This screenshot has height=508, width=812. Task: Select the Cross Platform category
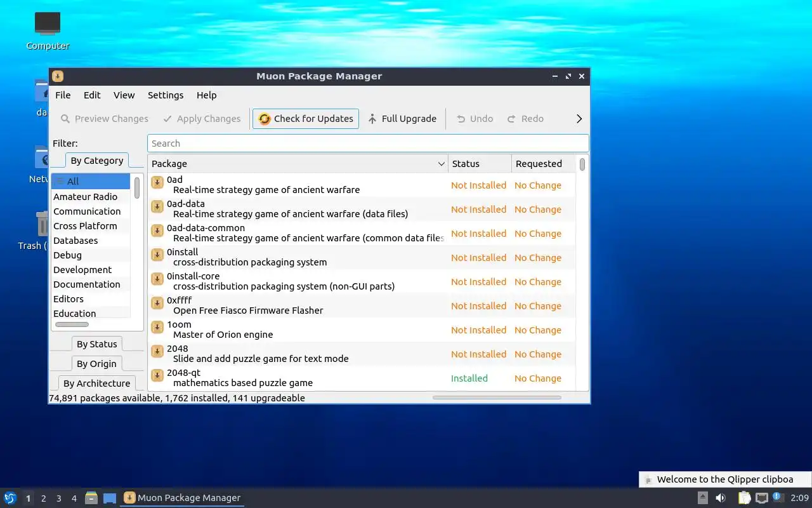coord(91,226)
